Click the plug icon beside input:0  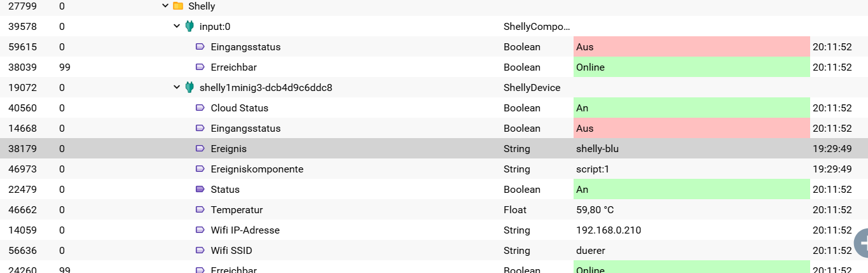189,27
